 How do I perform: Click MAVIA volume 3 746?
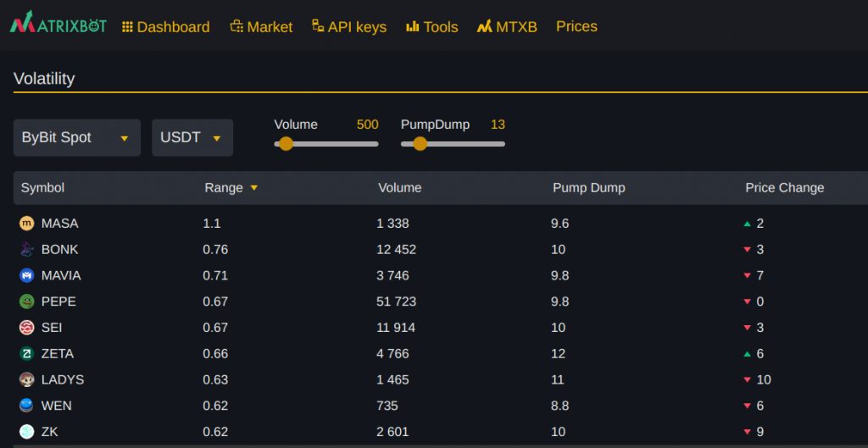point(393,275)
